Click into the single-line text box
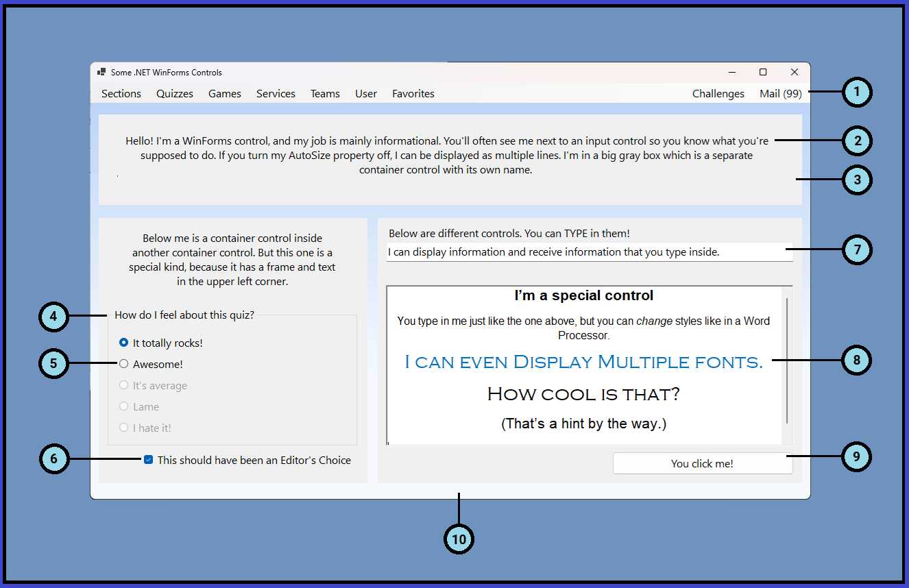Screen dimensions: 909x588 coord(588,252)
